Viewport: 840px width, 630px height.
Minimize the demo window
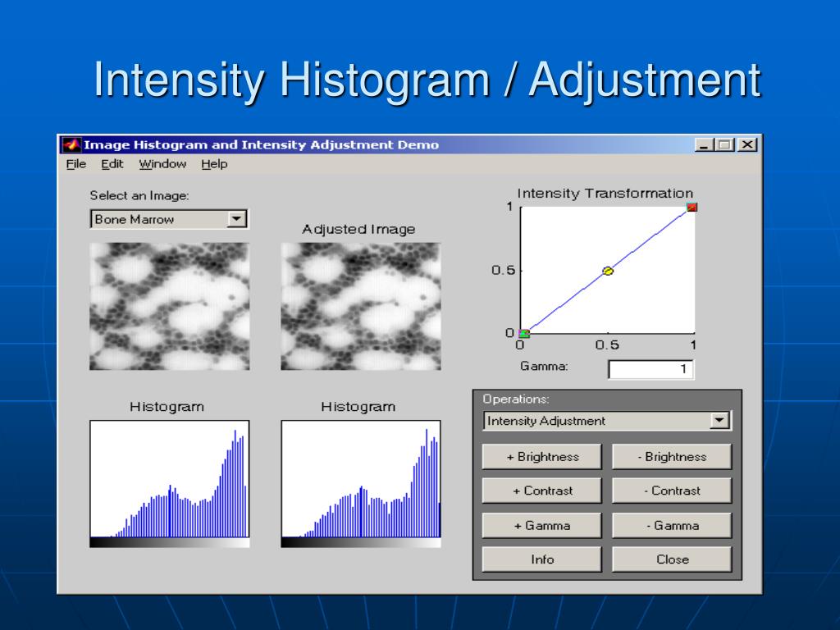pyautogui.click(x=704, y=144)
